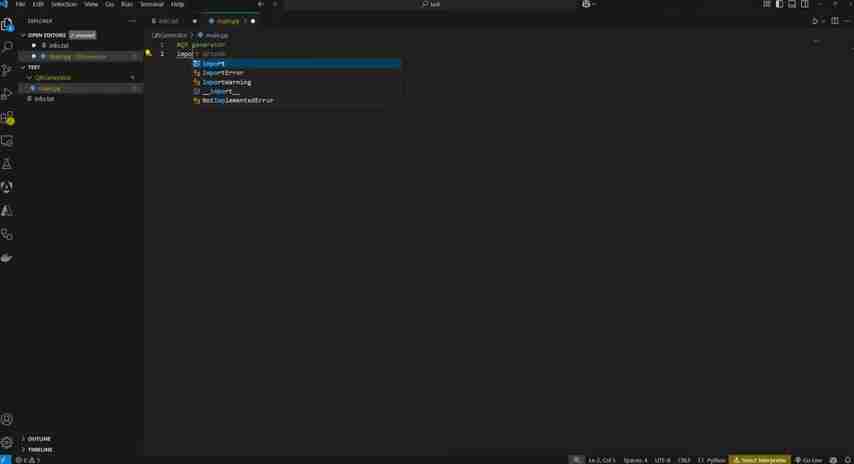
Task: Open the run options dropdown arrow
Action: click(x=823, y=21)
